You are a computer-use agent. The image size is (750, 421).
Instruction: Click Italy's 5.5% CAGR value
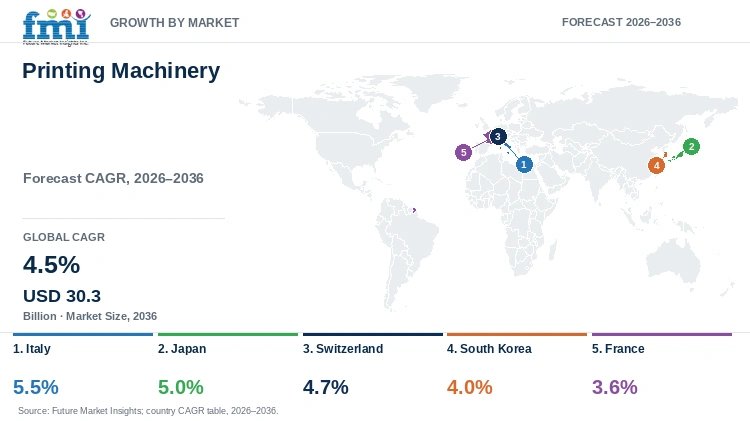(36, 387)
